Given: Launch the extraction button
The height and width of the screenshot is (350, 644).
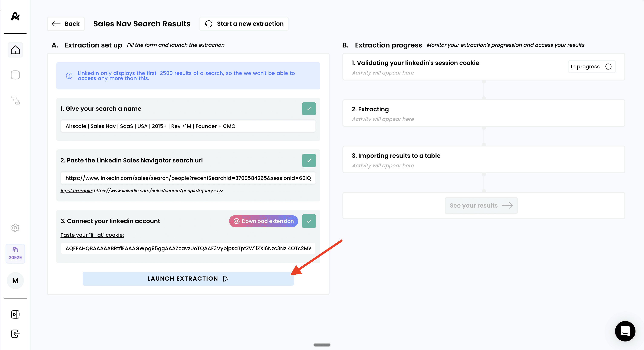Looking at the screenshot, I should (188, 278).
